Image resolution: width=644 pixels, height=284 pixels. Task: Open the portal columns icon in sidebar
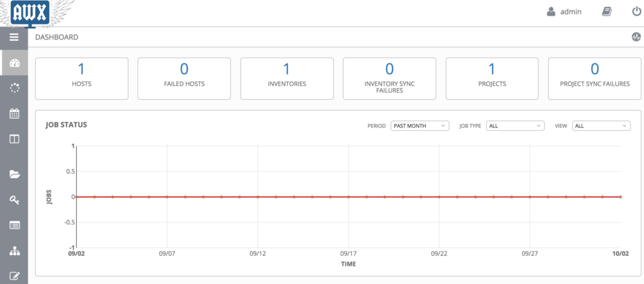[x=14, y=139]
